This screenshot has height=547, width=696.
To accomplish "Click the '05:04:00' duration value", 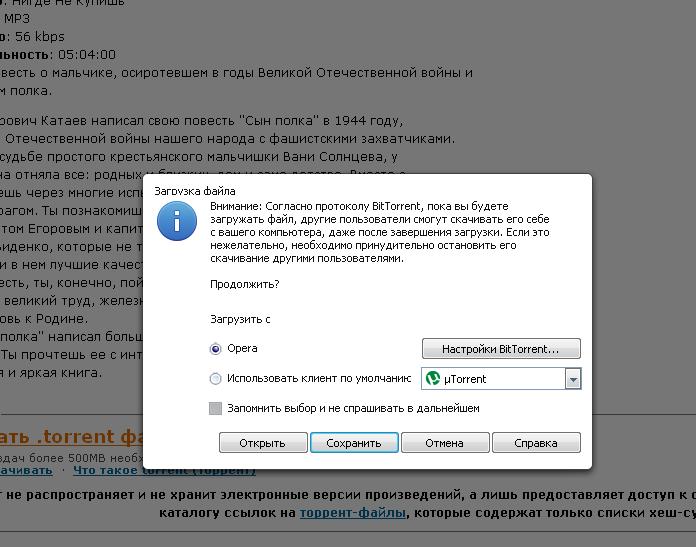I will tap(87, 55).
